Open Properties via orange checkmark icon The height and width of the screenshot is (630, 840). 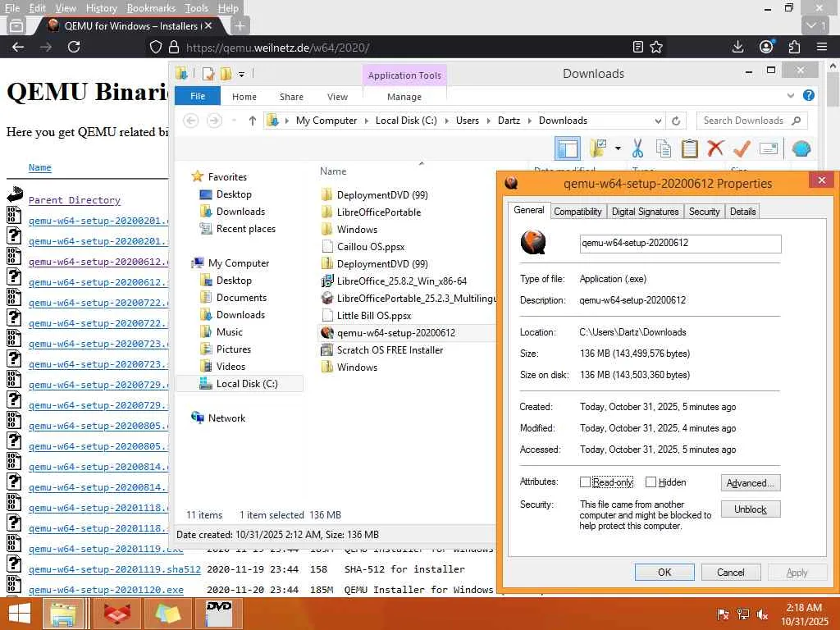(x=742, y=148)
